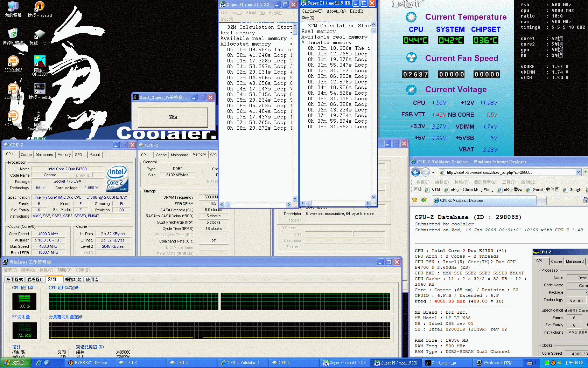Open the setfsb desktop shortcut
Screen dimensions: 588x368
pos(40,91)
